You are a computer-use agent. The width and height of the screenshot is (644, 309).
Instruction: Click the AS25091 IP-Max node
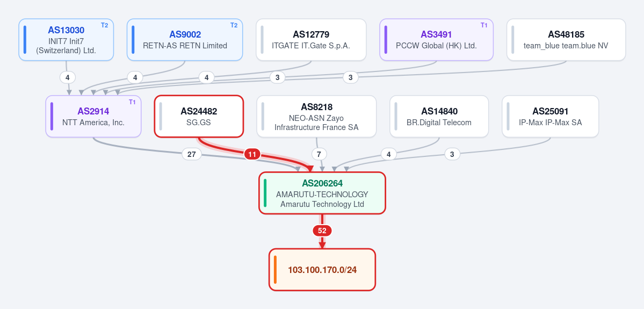pos(551,116)
